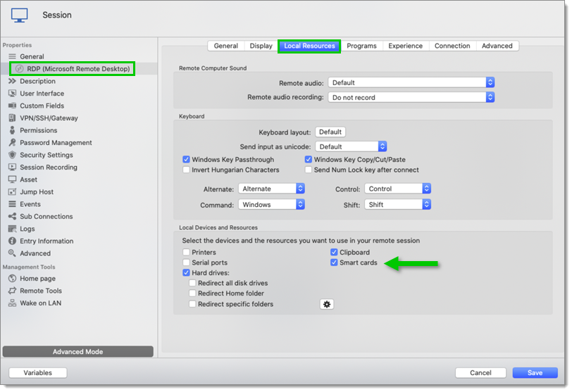Select Entry Information in the sidebar
The image size is (572, 392).
46,241
